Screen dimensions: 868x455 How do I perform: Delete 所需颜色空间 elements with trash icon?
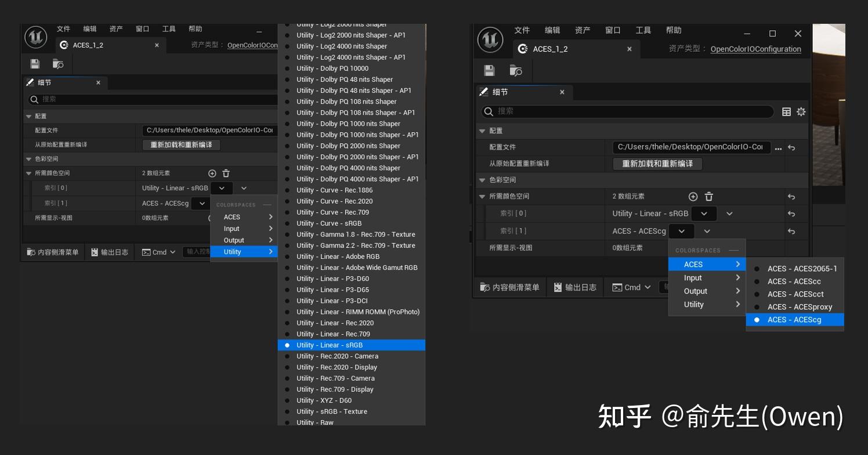tap(709, 196)
